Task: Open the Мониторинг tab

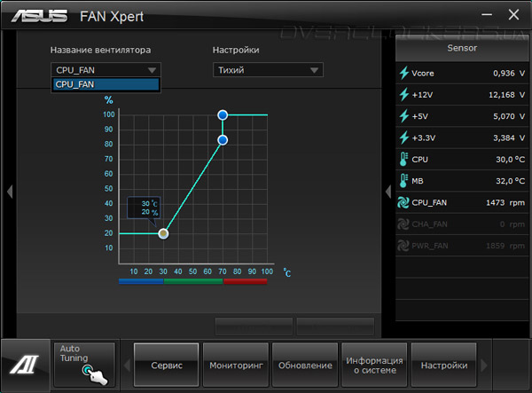Action: point(236,365)
